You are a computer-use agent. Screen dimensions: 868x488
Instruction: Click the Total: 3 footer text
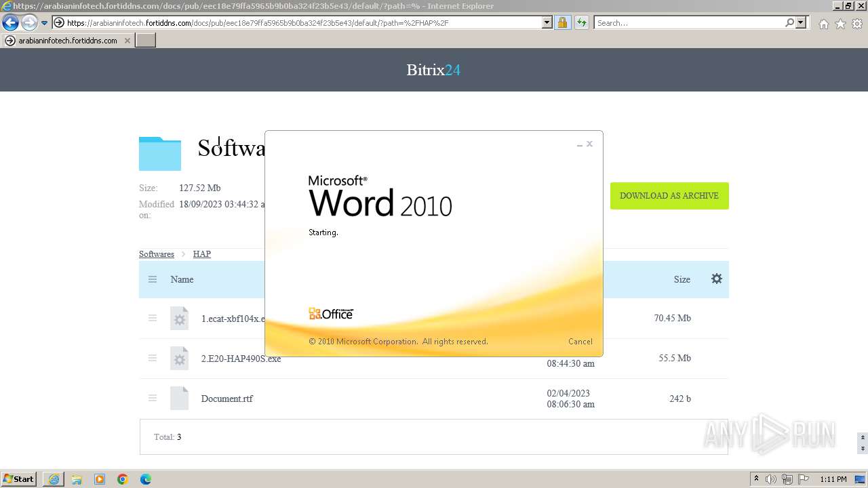(x=167, y=437)
